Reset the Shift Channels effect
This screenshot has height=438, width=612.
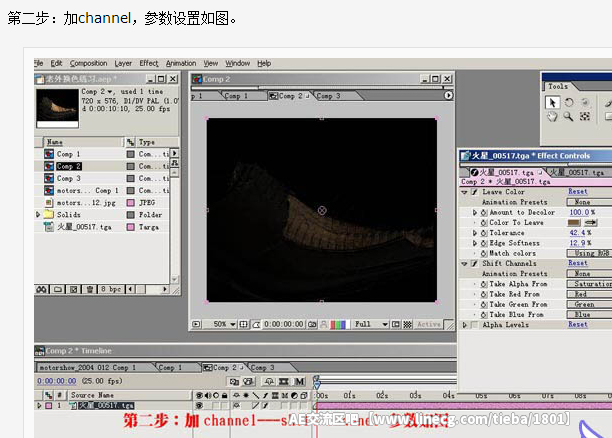tap(578, 264)
